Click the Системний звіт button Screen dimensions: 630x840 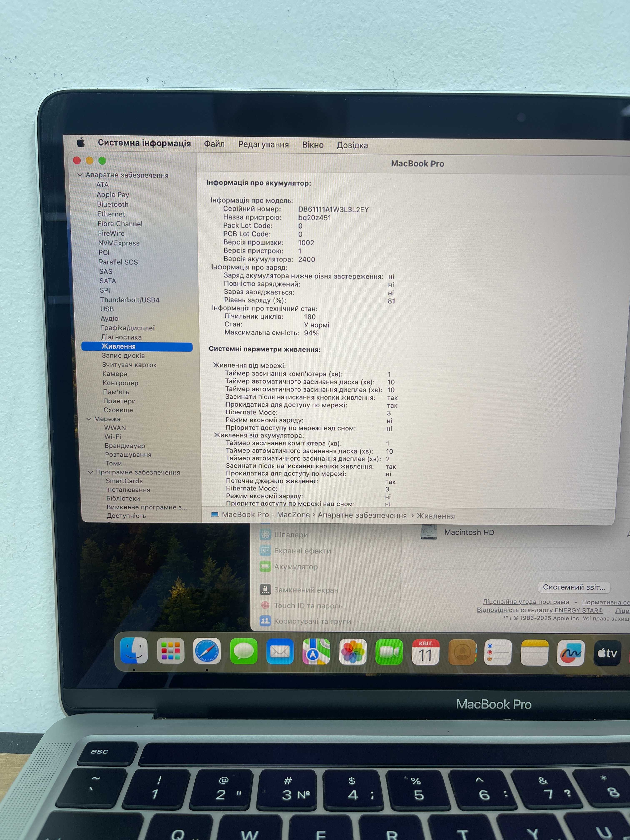(574, 587)
